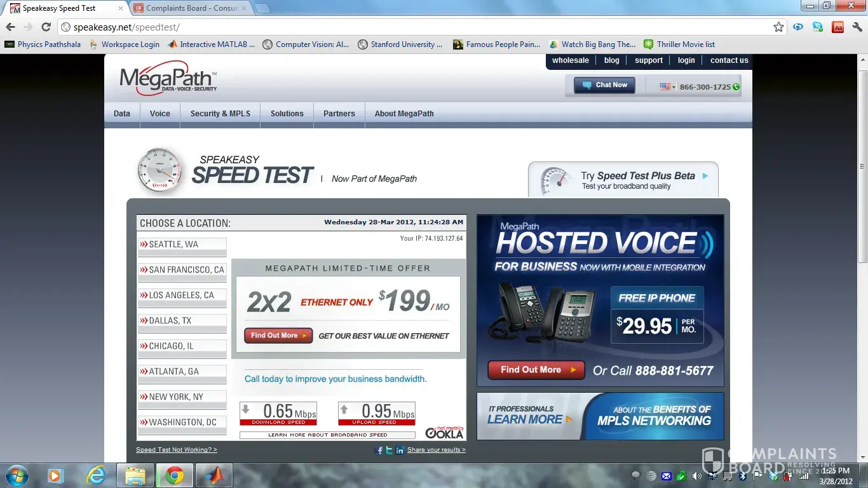Image resolution: width=868 pixels, height=488 pixels.
Task: Open MATLAB from the taskbar
Action: tap(214, 475)
